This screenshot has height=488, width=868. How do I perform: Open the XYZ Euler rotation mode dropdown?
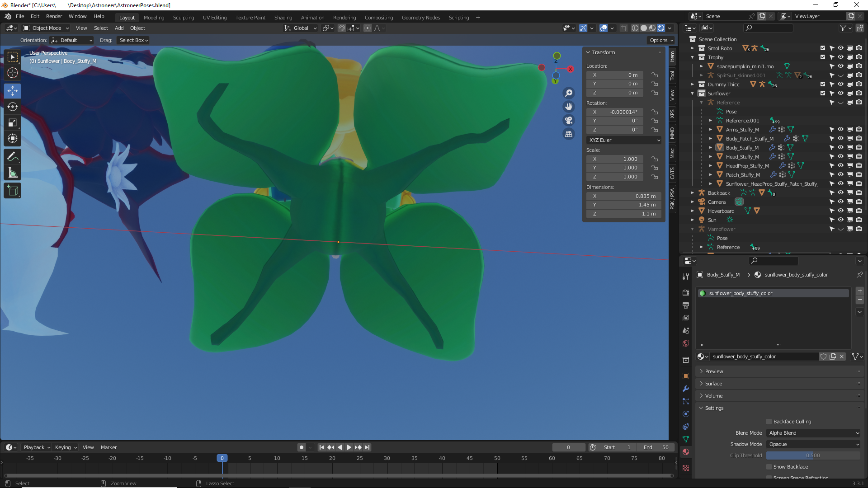coord(624,140)
